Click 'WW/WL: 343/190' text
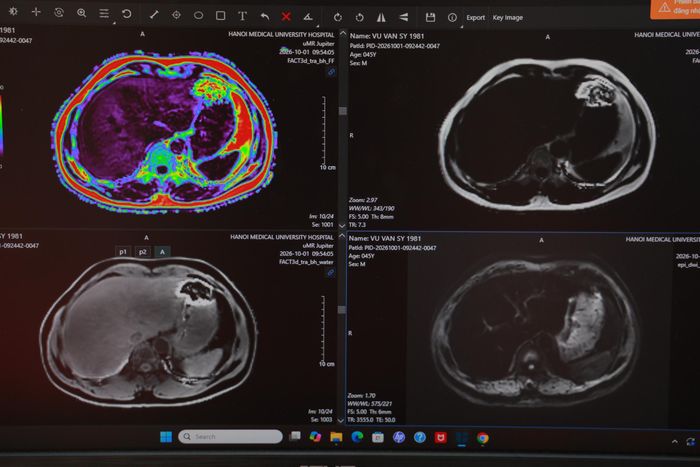The height and width of the screenshot is (467, 700). pos(371,208)
